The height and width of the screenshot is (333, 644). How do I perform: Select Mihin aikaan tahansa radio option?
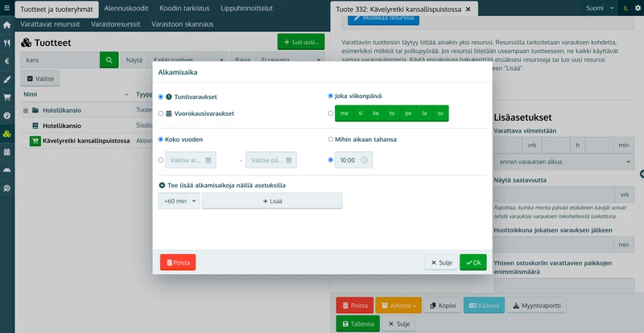pos(330,139)
